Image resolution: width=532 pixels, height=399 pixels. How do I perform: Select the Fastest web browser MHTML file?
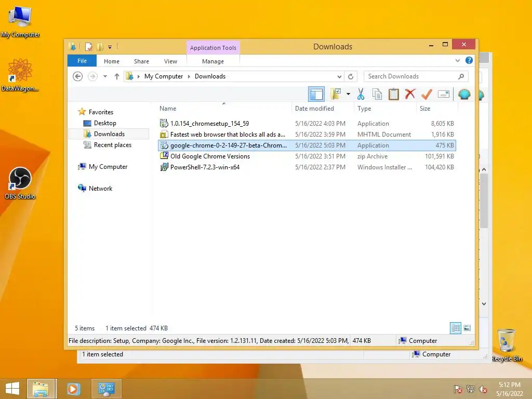click(x=307, y=135)
